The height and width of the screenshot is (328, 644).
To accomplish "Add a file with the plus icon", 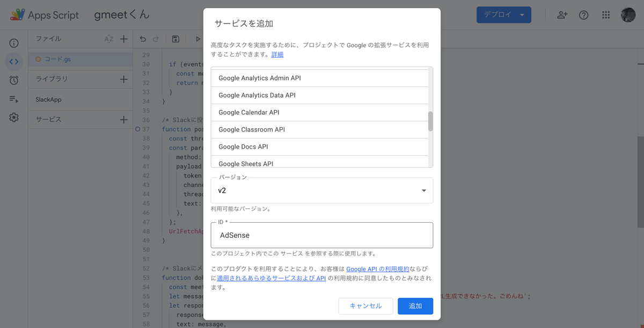I will [x=123, y=39].
